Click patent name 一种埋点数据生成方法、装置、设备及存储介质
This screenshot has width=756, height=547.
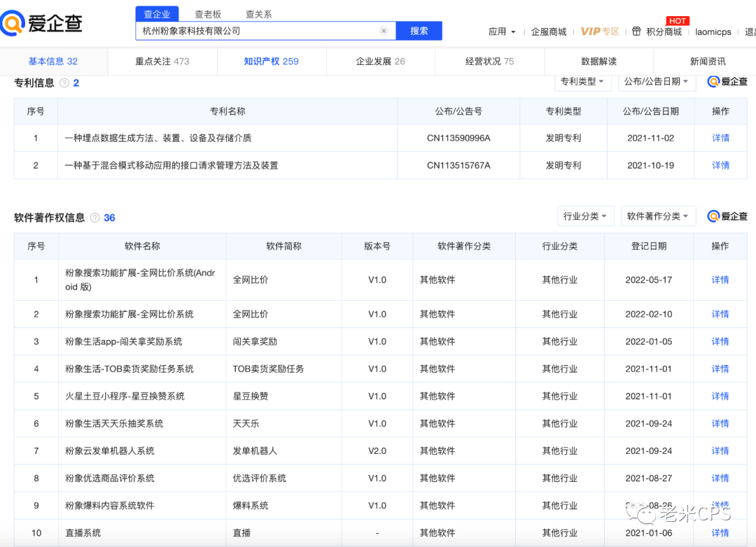[158, 138]
